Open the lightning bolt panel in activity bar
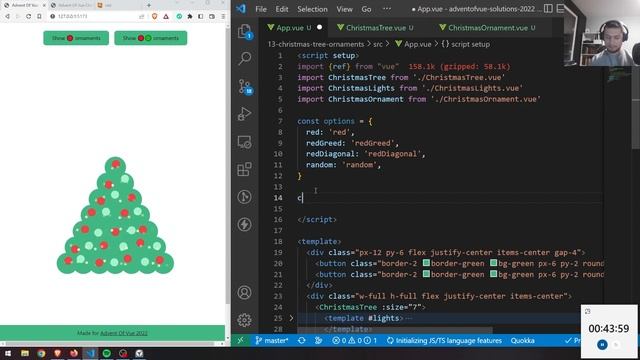The image size is (640, 360). pos(244,224)
